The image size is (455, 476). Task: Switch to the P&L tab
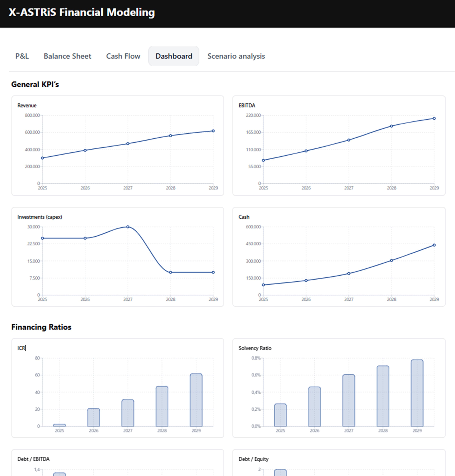point(22,56)
